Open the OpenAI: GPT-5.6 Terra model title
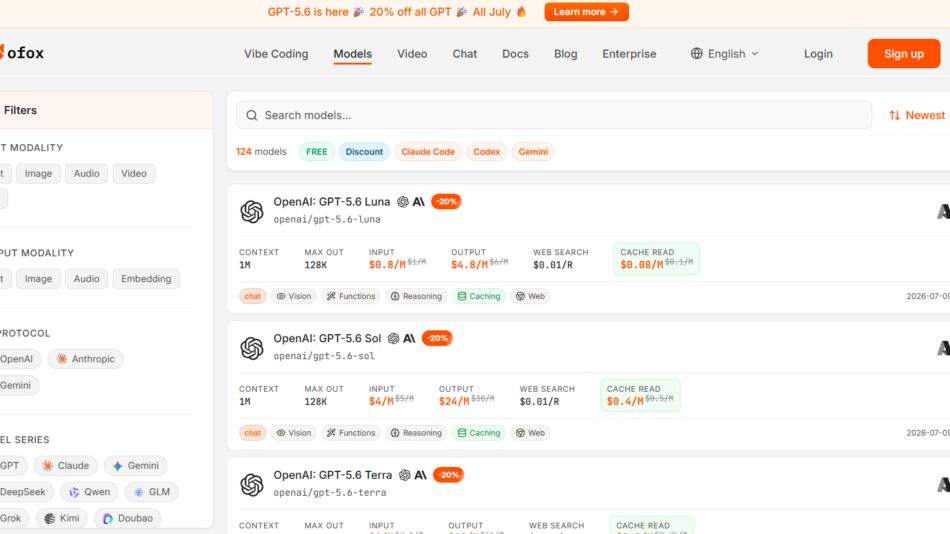This screenshot has width=950, height=534. click(x=333, y=475)
